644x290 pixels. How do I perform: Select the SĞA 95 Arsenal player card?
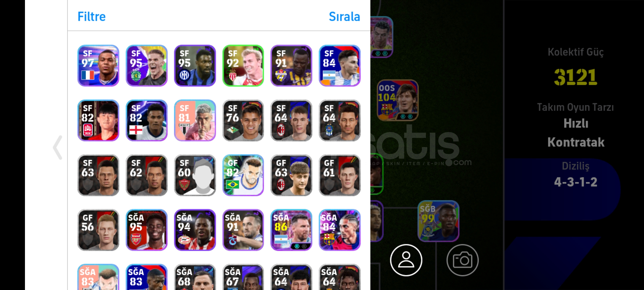click(147, 230)
